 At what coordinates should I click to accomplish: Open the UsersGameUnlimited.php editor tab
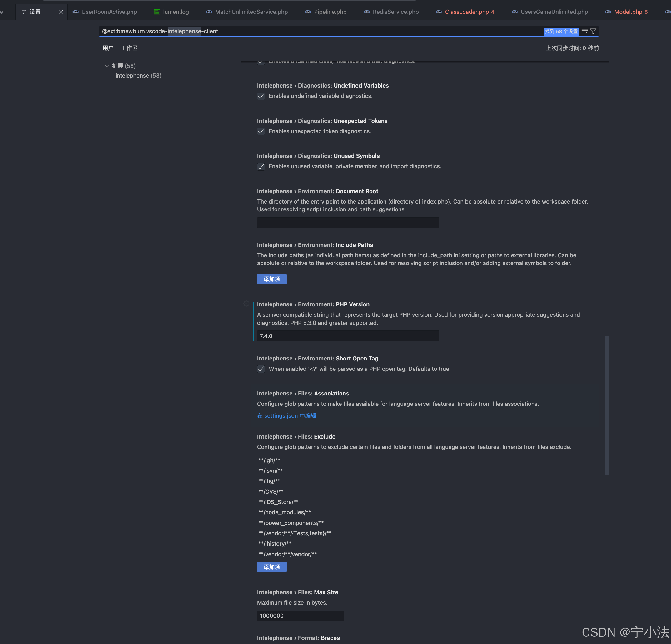tap(554, 12)
